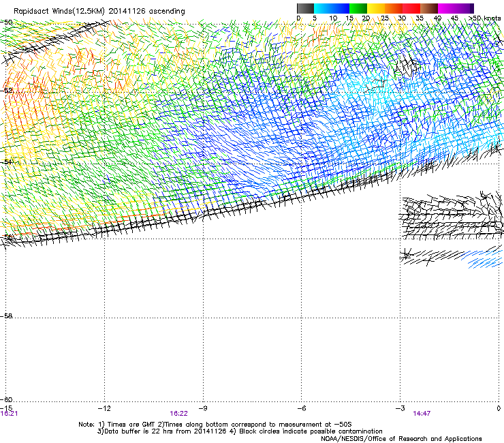Click the orange 25-30 knots legend swatch
Viewport: 504px width, 443px height.
394,8
